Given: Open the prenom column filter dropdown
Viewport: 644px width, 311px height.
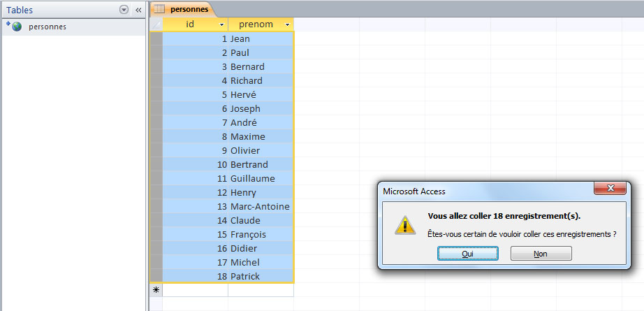Looking at the screenshot, I should (287, 24).
